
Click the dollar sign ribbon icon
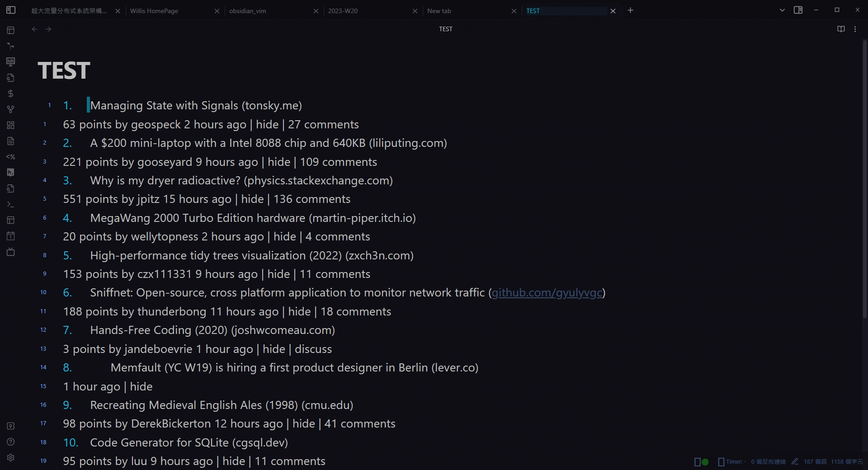point(11,94)
